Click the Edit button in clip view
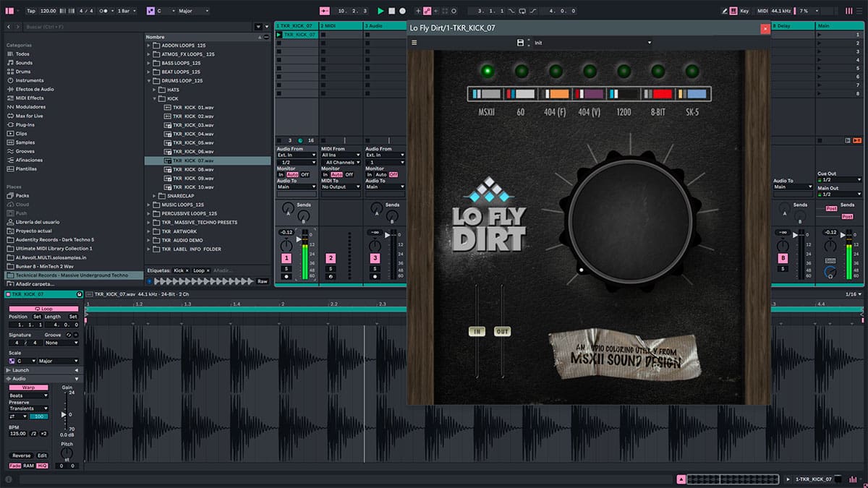 (42, 455)
